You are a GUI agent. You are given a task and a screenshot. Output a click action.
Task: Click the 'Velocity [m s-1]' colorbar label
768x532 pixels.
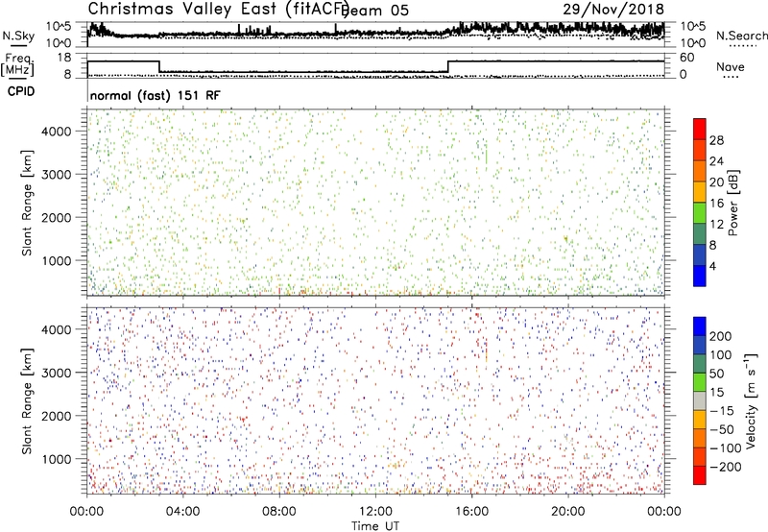click(x=751, y=401)
